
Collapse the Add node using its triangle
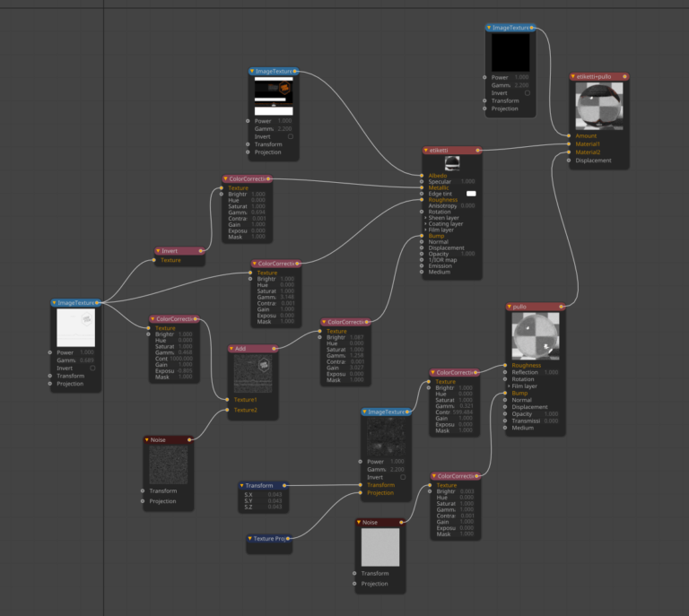[233, 349]
